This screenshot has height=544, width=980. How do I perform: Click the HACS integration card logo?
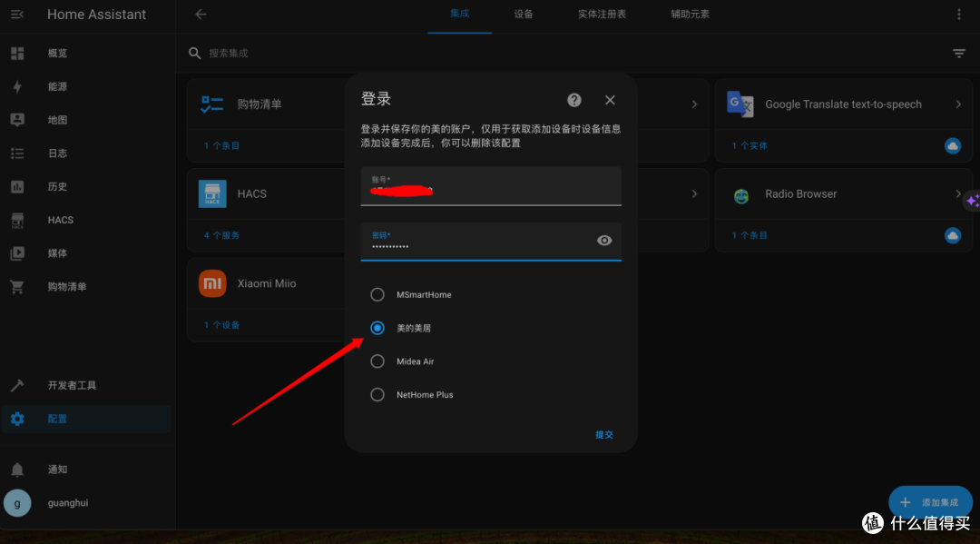coord(212,193)
